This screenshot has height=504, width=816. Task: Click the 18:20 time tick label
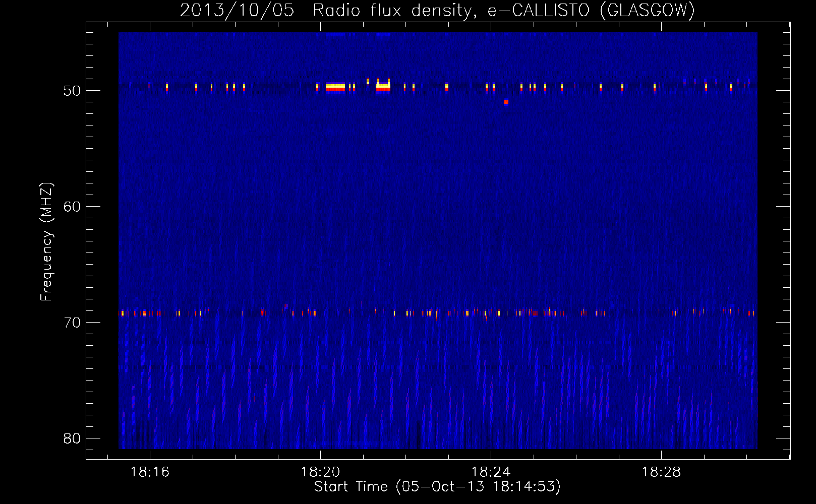click(320, 472)
